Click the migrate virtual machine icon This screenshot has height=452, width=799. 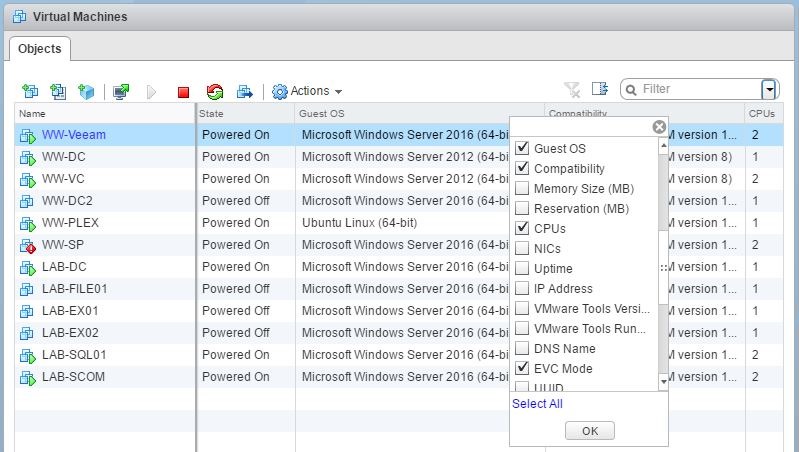point(244,91)
